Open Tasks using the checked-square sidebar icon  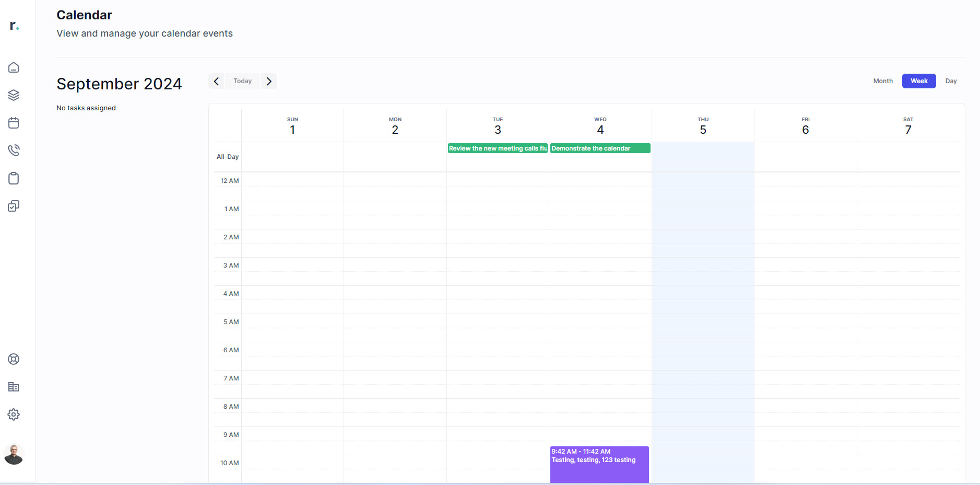(14, 206)
